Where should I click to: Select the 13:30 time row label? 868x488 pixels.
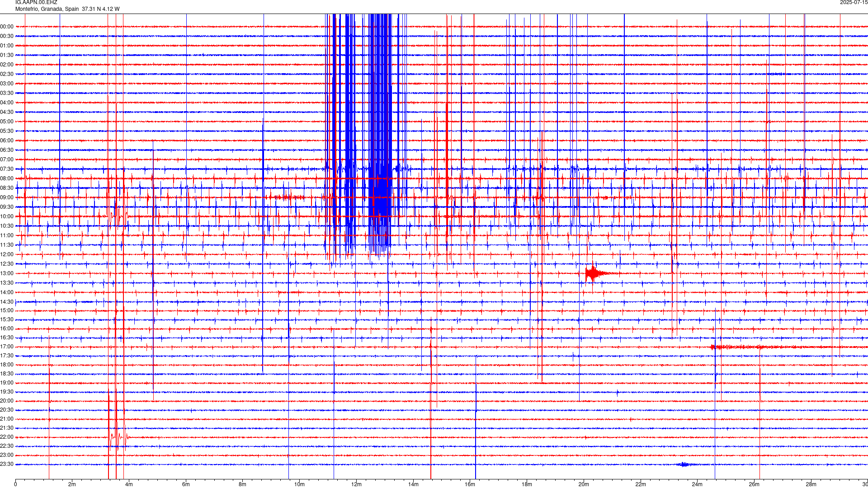click(x=7, y=283)
